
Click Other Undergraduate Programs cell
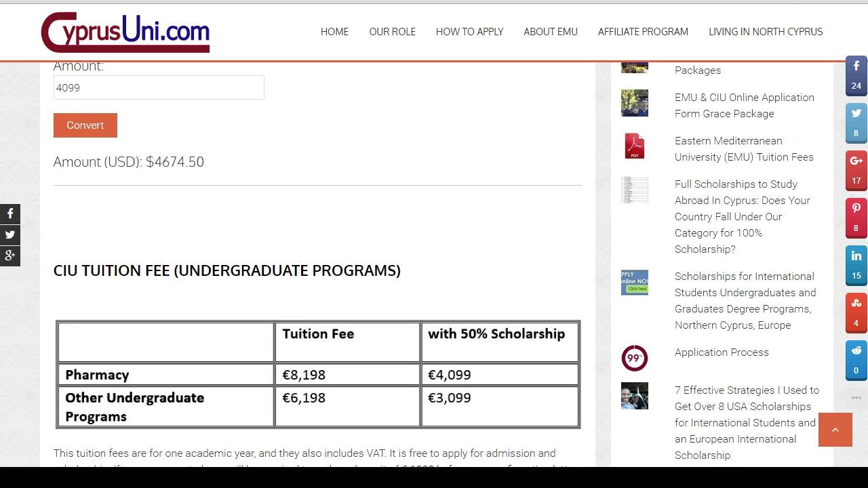(x=166, y=407)
